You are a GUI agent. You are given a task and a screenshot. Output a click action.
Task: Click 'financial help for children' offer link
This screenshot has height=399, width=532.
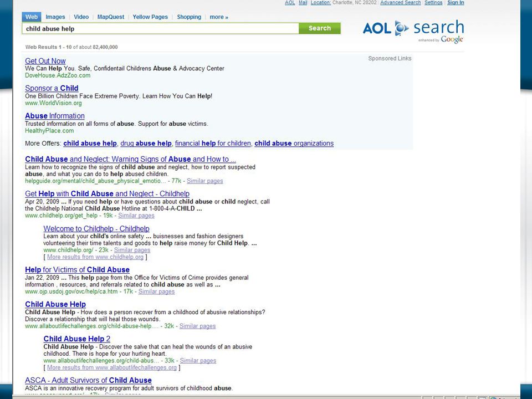coord(213,143)
